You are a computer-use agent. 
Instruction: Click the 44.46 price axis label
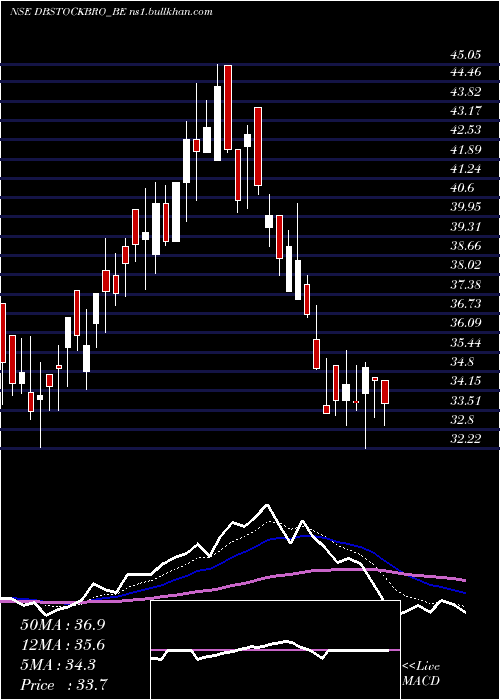tap(465, 72)
